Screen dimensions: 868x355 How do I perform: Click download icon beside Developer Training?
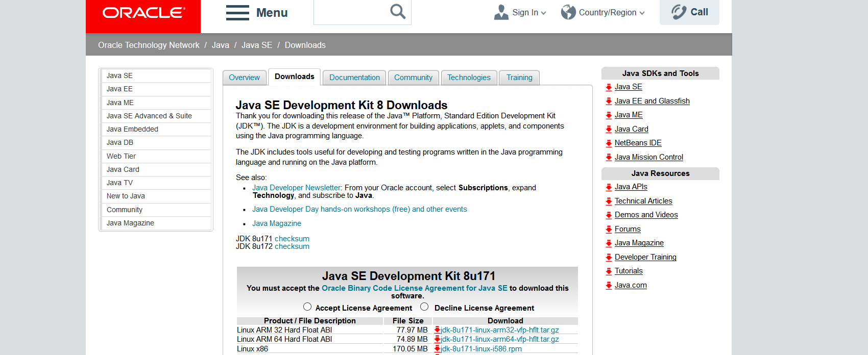[609, 258]
